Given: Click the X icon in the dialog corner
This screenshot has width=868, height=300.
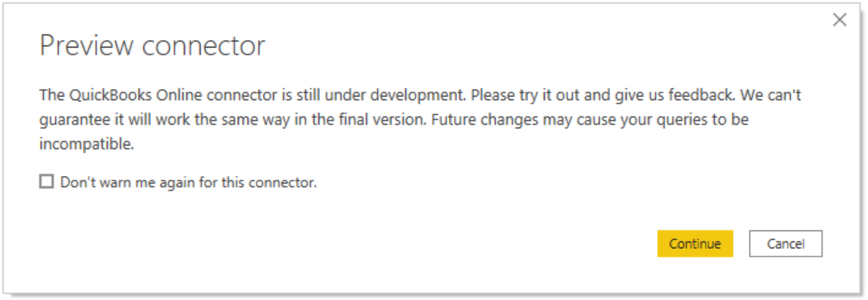Looking at the screenshot, I should click(839, 20).
